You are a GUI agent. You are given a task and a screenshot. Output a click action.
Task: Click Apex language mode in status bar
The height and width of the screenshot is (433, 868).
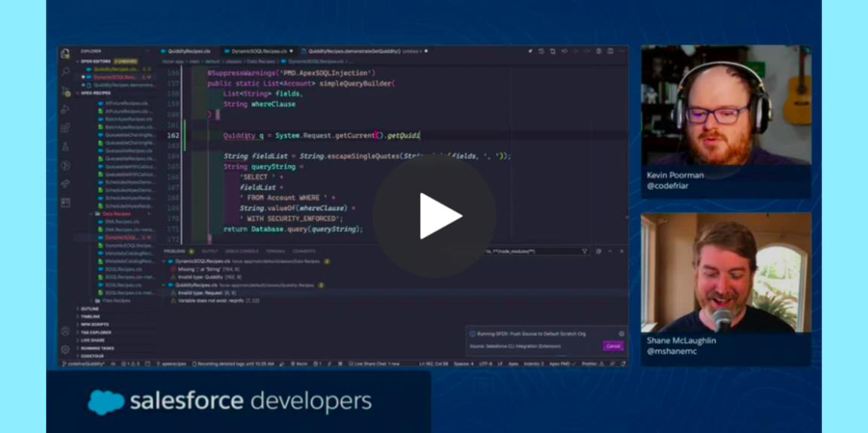click(513, 364)
